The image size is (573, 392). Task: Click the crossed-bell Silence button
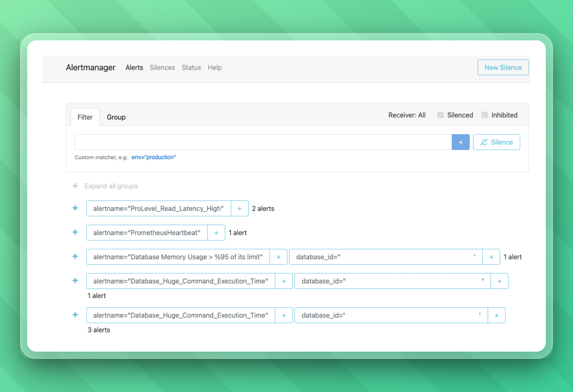tap(496, 142)
